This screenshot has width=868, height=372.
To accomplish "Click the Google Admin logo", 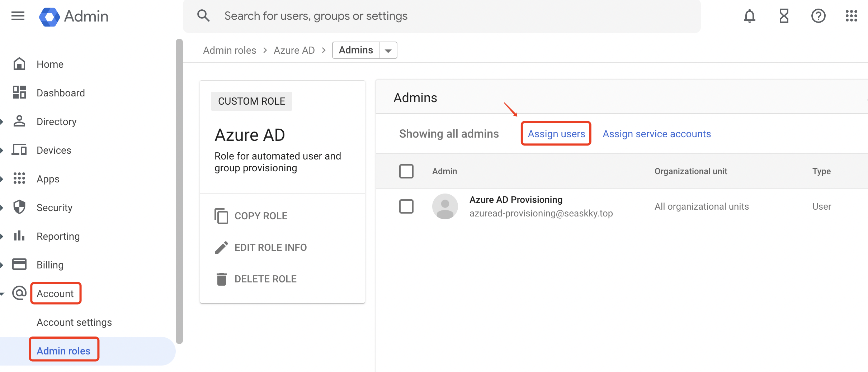I will (74, 16).
